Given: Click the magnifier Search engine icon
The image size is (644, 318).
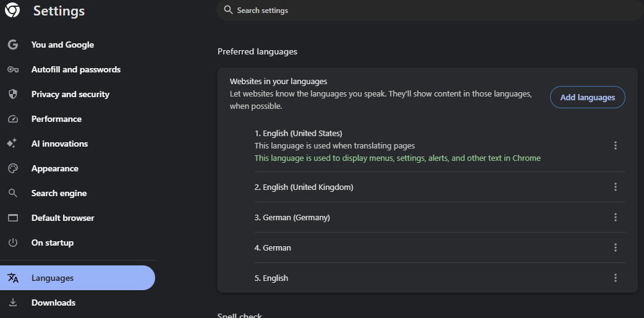Looking at the screenshot, I should [13, 193].
